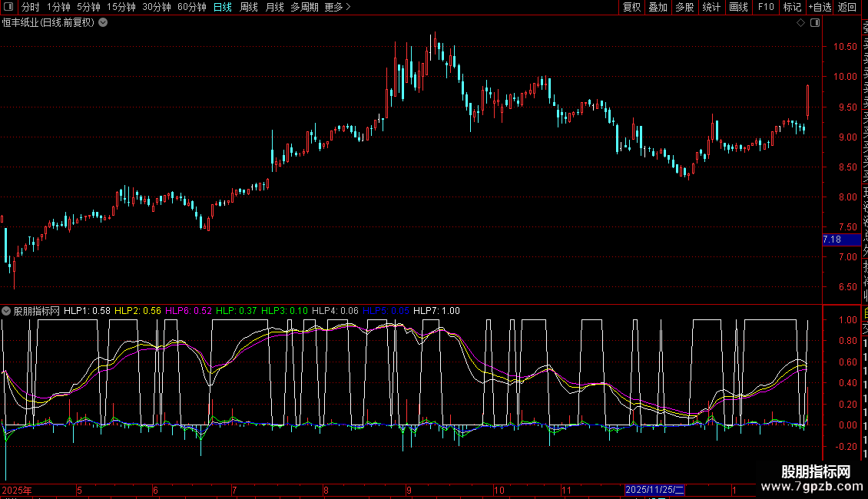The height and width of the screenshot is (499, 868).
Task: Switch to 60分钟 period
Action: click(x=191, y=8)
